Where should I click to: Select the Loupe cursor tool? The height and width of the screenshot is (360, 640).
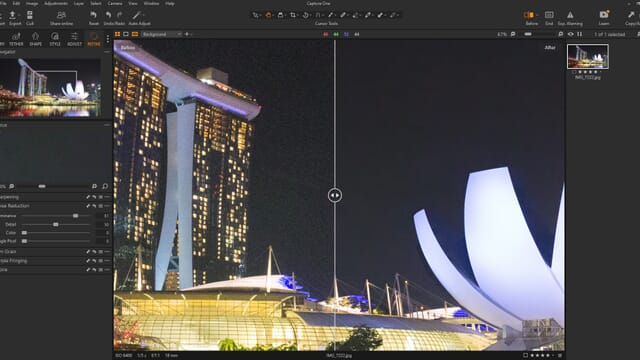click(280, 15)
